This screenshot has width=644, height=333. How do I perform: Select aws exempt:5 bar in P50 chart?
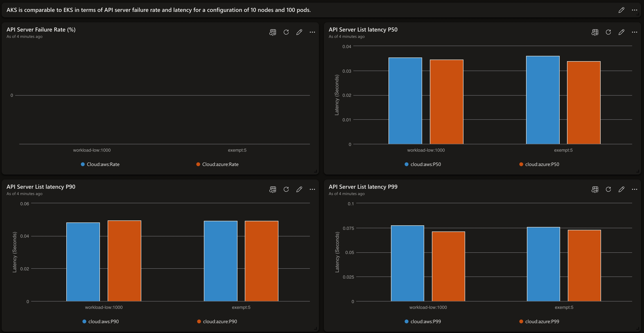pyautogui.click(x=543, y=100)
